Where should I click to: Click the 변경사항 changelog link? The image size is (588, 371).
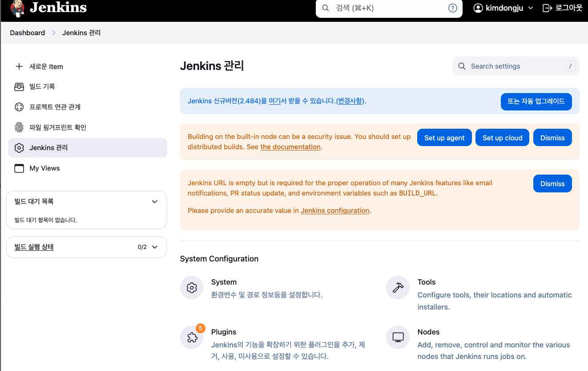[x=350, y=101]
